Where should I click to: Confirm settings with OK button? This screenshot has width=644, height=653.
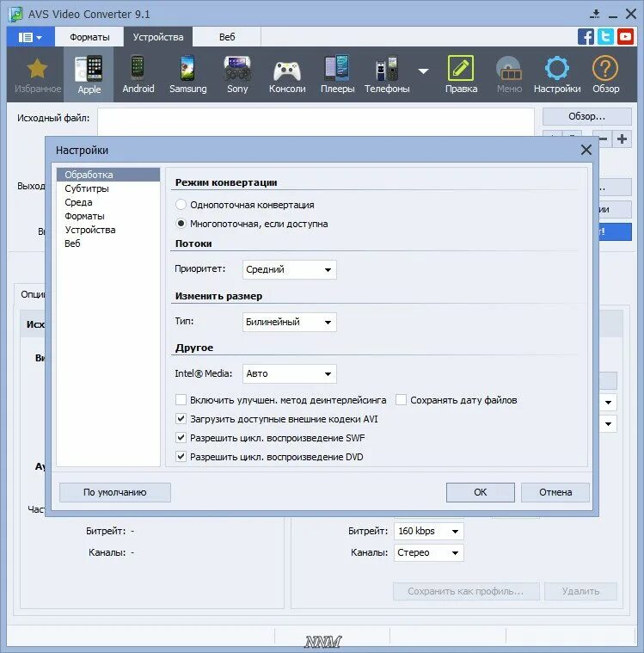(481, 492)
